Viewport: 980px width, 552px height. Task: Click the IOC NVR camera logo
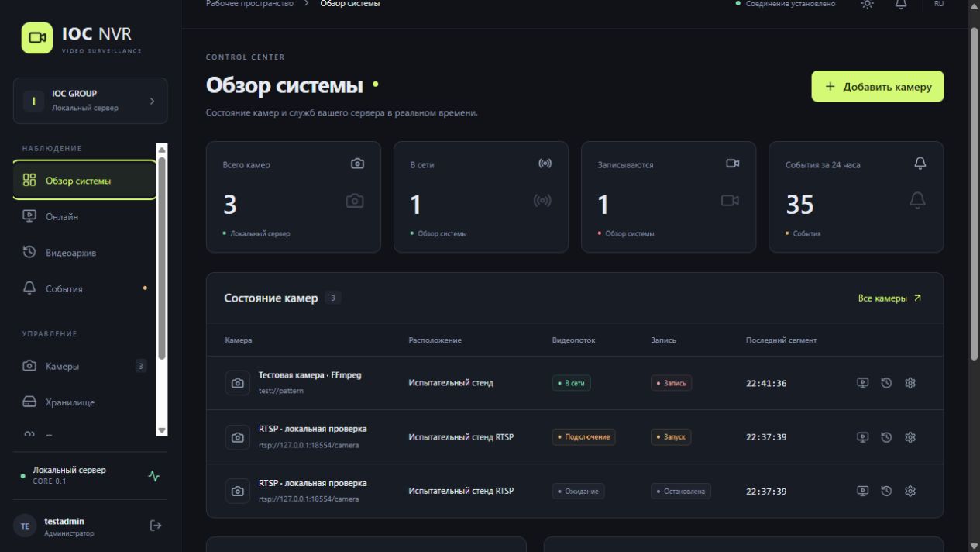point(36,39)
